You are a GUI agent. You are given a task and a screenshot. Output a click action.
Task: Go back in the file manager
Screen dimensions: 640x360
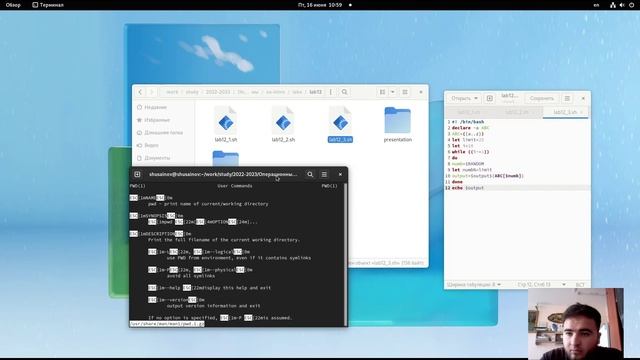pos(140,92)
